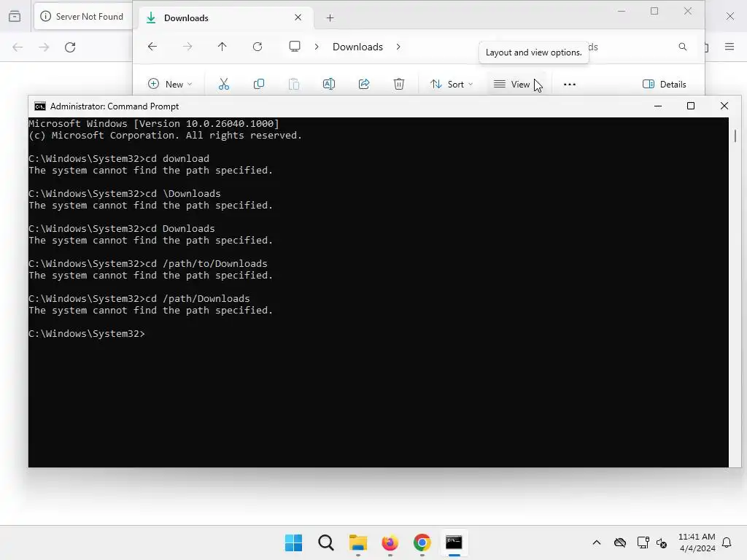Click Firefox back arrow button
Viewport: 747px width, 560px height.
(x=18, y=47)
